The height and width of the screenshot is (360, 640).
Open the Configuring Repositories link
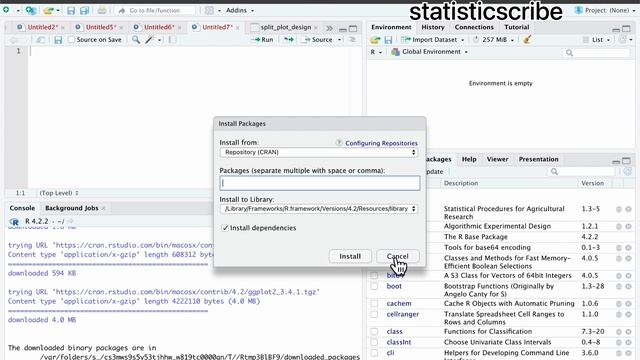click(381, 143)
